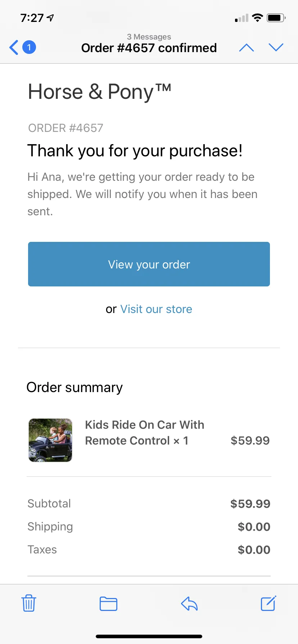Go to next message with down arrow

276,47
